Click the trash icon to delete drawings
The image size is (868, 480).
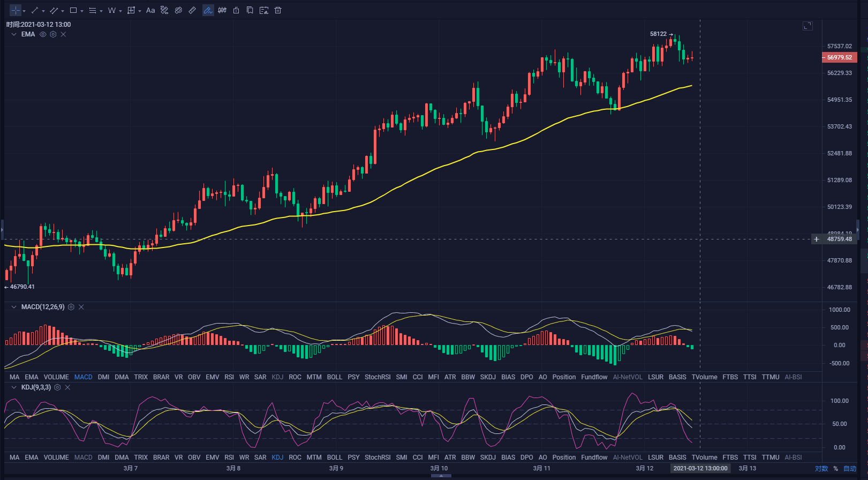[278, 10]
